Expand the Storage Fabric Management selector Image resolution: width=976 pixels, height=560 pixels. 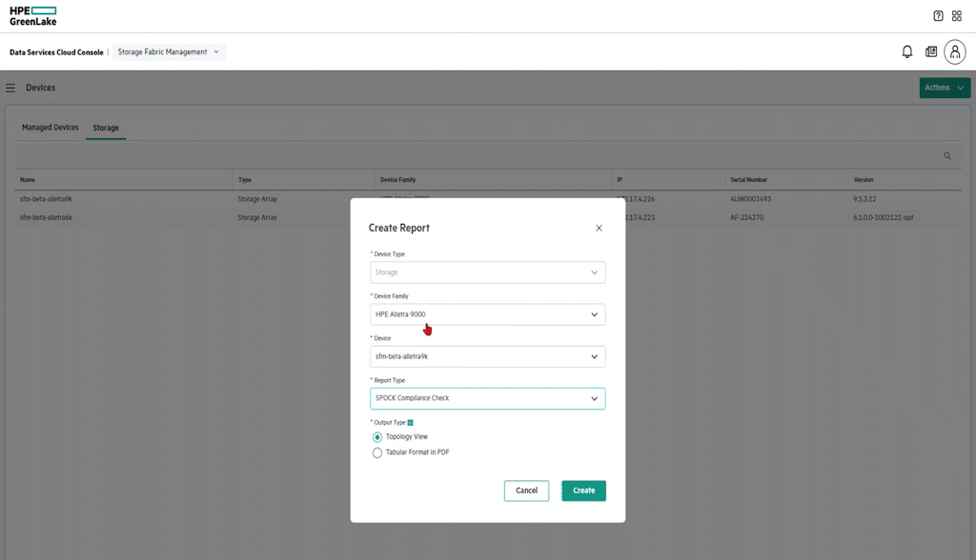point(169,52)
